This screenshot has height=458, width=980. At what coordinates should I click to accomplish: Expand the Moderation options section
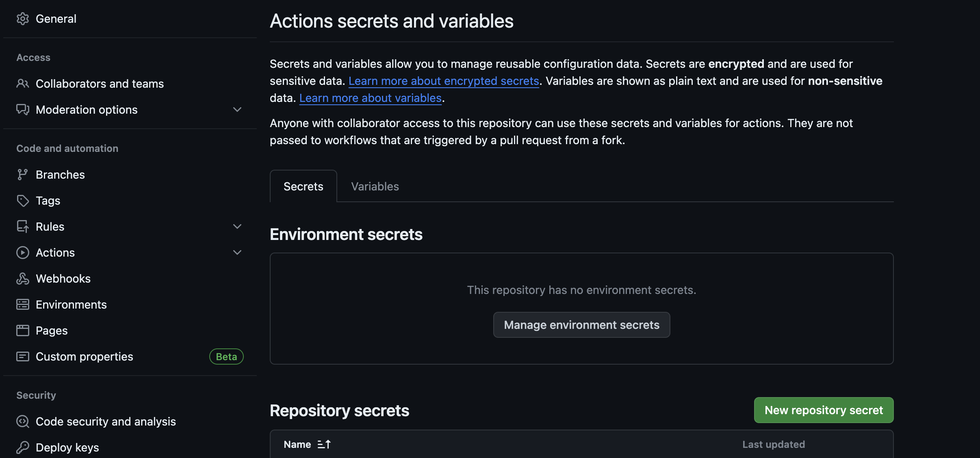tap(237, 110)
